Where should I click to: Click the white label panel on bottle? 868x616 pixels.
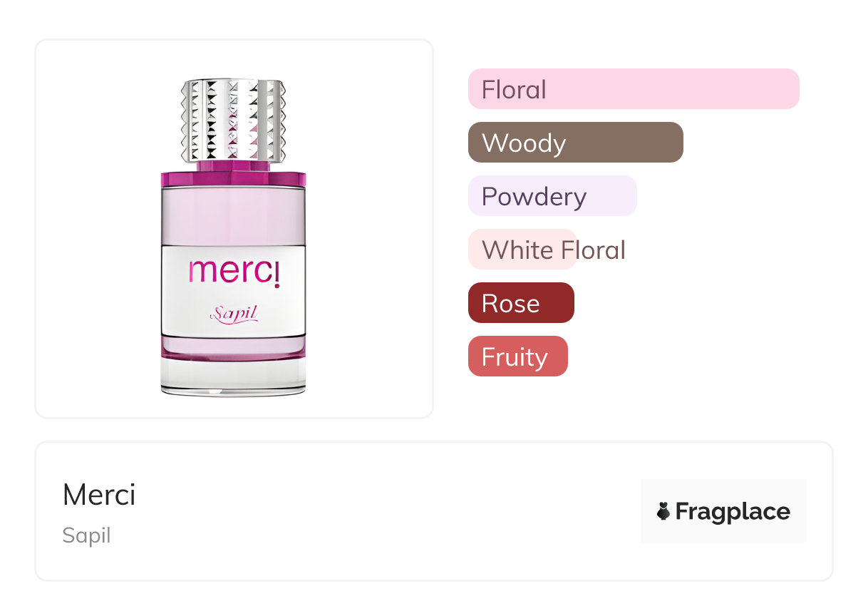click(233, 292)
